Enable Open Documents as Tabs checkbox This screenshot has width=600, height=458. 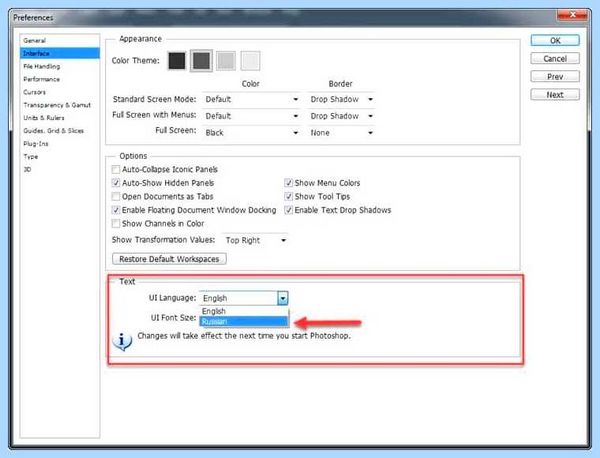116,196
